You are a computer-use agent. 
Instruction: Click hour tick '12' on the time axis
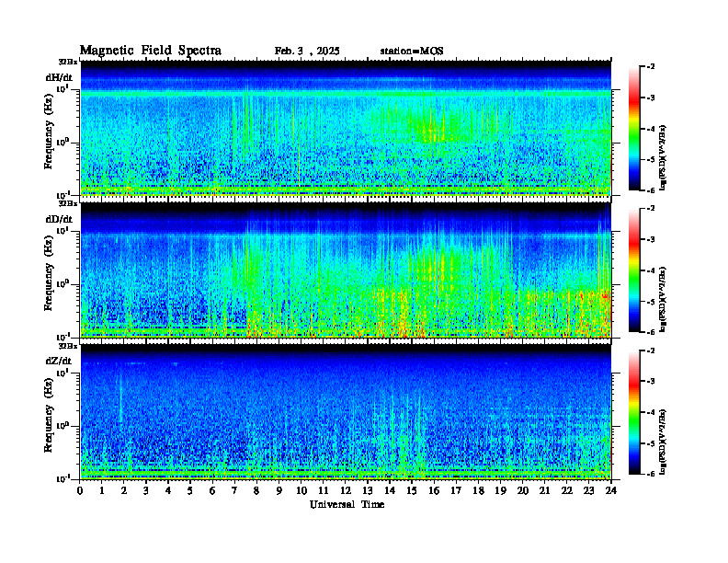pyautogui.click(x=346, y=491)
